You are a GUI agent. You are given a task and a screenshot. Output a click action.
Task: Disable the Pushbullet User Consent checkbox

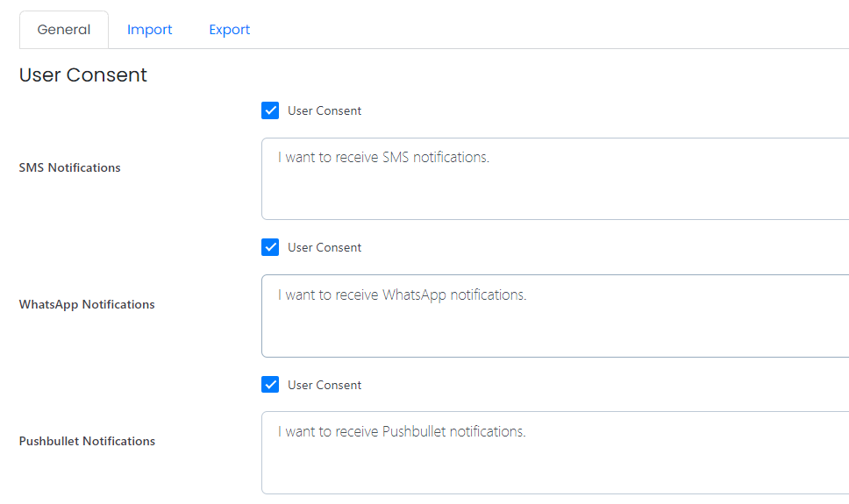[270, 385]
